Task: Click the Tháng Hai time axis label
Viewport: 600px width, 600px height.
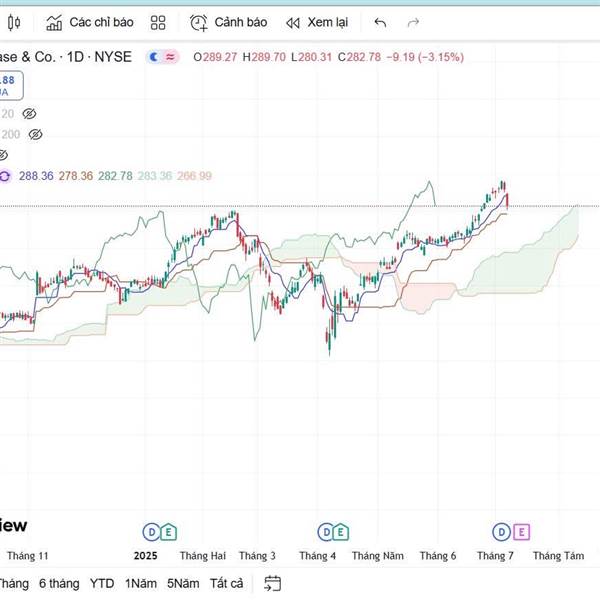Action: point(203,556)
